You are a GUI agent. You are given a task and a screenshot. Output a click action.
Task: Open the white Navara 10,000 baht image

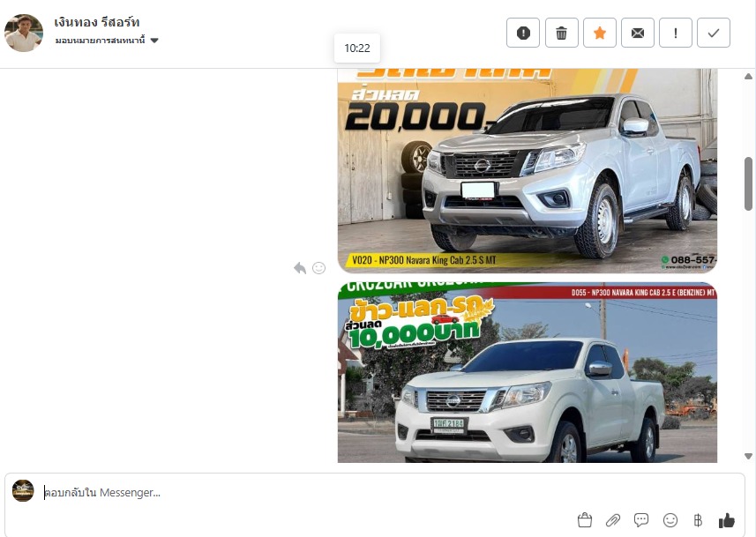[x=528, y=372]
